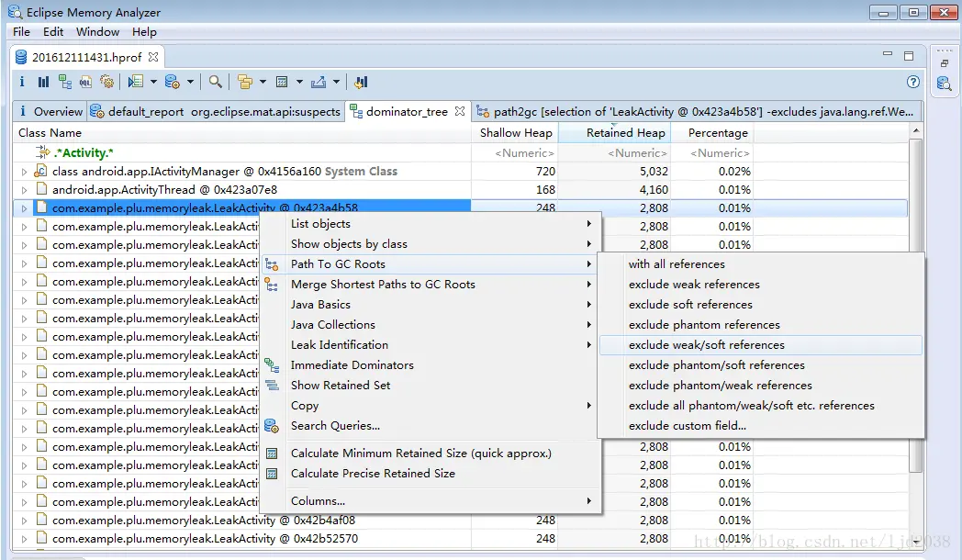Viewport: 962px width, 560px height.
Task: Choose exclude all phantom/weak/soft etc. references
Action: point(761,406)
